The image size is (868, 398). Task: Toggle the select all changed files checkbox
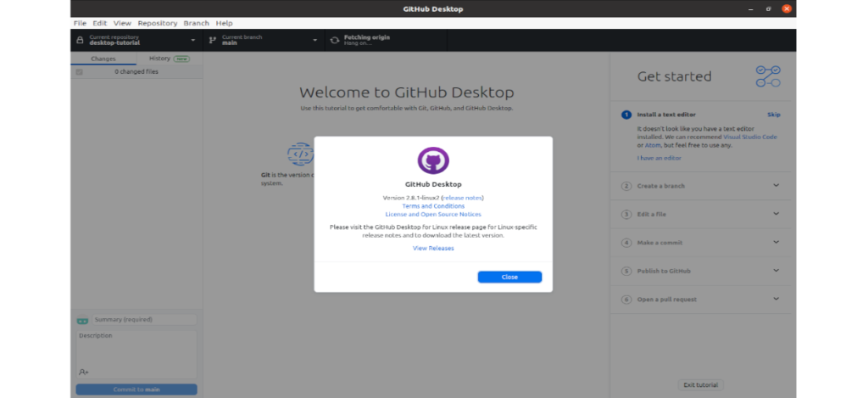pyautogui.click(x=79, y=72)
